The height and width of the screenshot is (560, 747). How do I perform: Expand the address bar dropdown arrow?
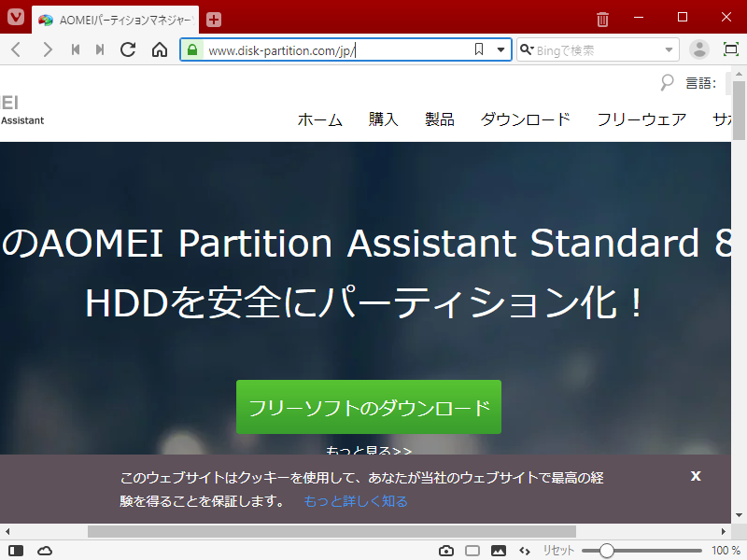tap(500, 50)
